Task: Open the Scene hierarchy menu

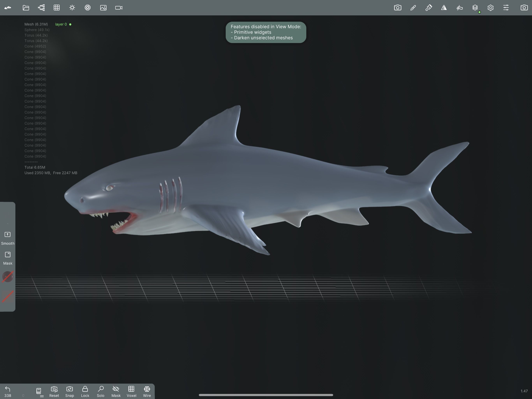Action: tap(41, 8)
